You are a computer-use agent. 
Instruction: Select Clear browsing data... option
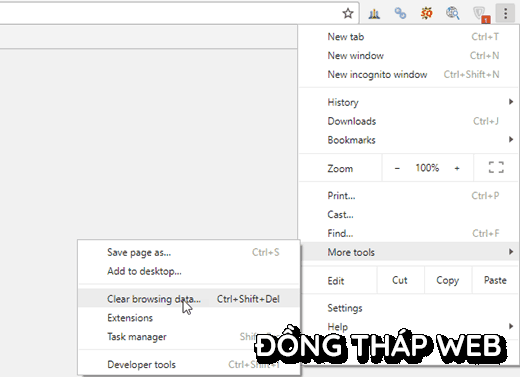pos(189,299)
